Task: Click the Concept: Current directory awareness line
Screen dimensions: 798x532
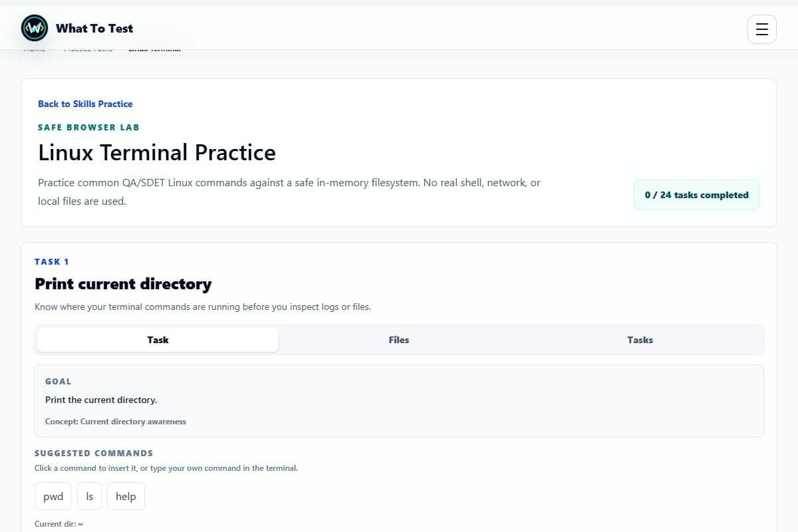Action: click(116, 422)
